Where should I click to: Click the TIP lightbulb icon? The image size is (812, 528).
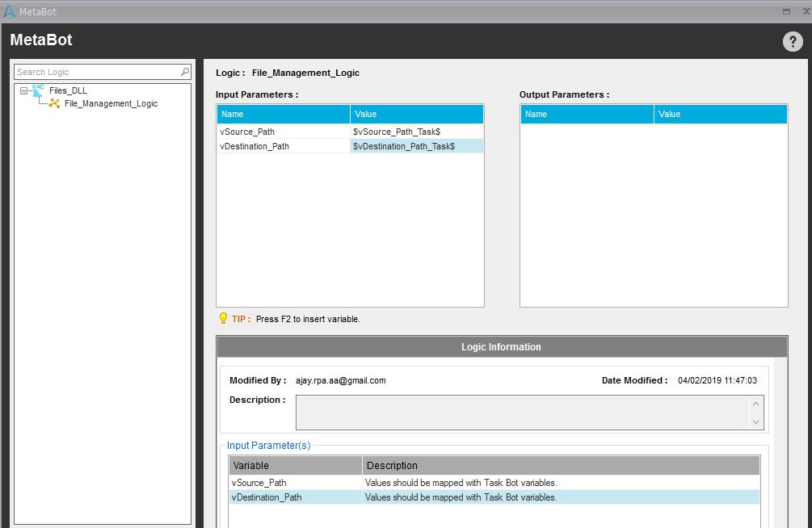click(223, 319)
